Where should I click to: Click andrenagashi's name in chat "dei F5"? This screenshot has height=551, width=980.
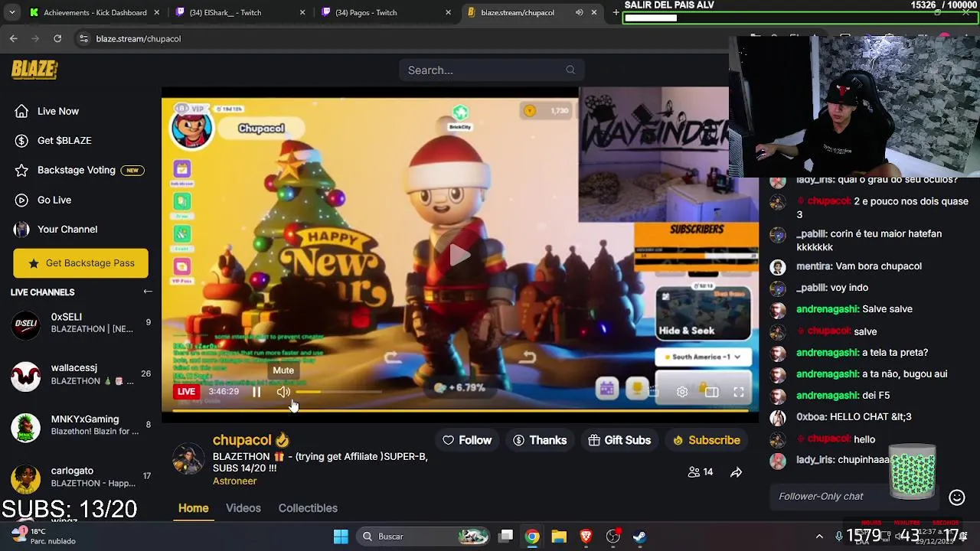point(828,396)
